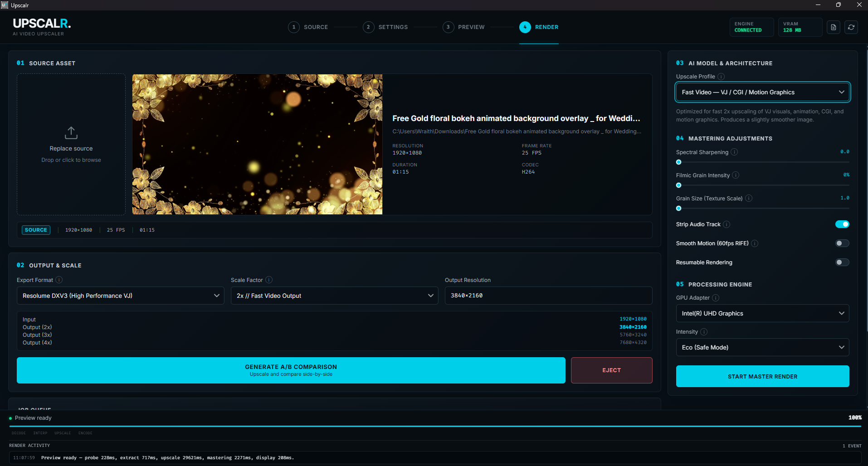Screen dimensions: 868x466
Task: Click the Spectral Sharpening slider handle
Action: (x=678, y=162)
